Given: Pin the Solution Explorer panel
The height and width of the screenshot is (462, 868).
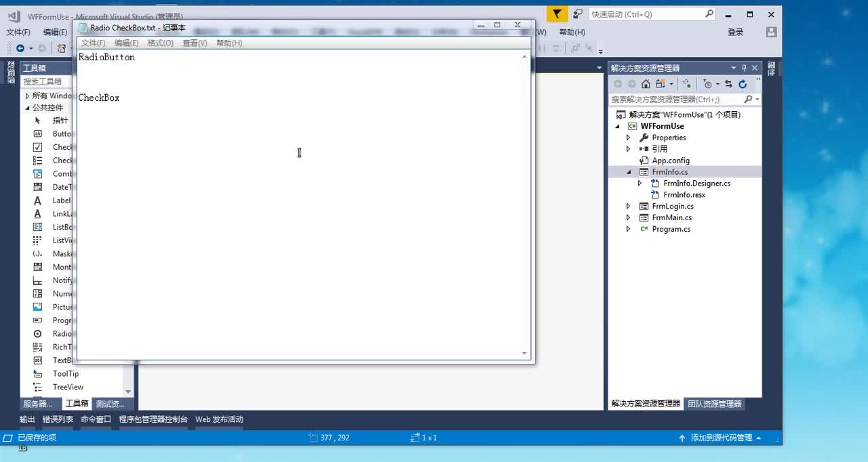Looking at the screenshot, I should [x=744, y=68].
